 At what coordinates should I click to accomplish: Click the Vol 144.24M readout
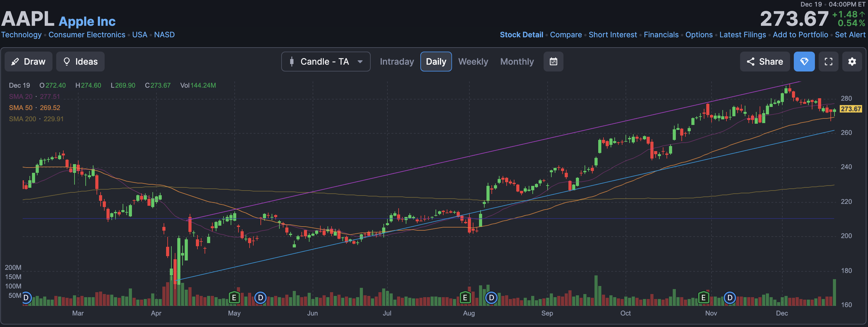[x=198, y=85]
